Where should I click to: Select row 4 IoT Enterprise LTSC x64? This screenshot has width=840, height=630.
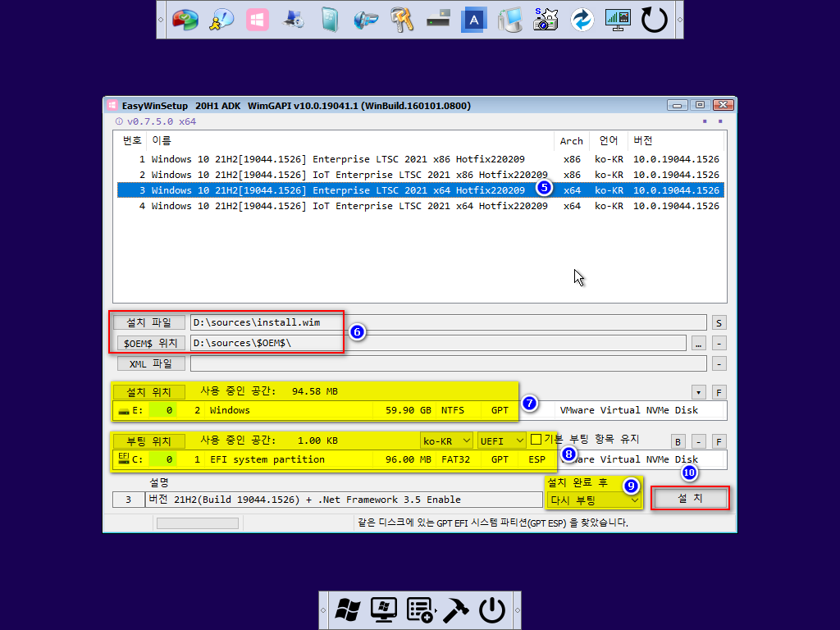(x=421, y=206)
